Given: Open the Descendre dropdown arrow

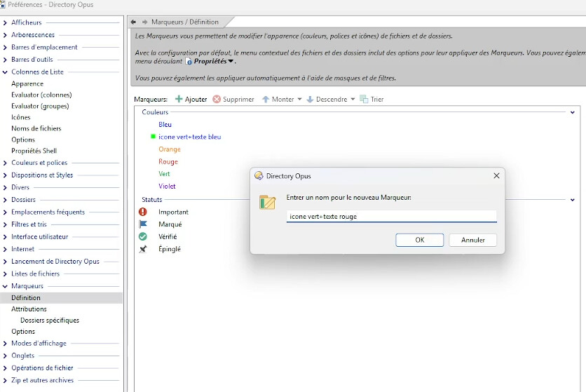Looking at the screenshot, I should [x=353, y=99].
